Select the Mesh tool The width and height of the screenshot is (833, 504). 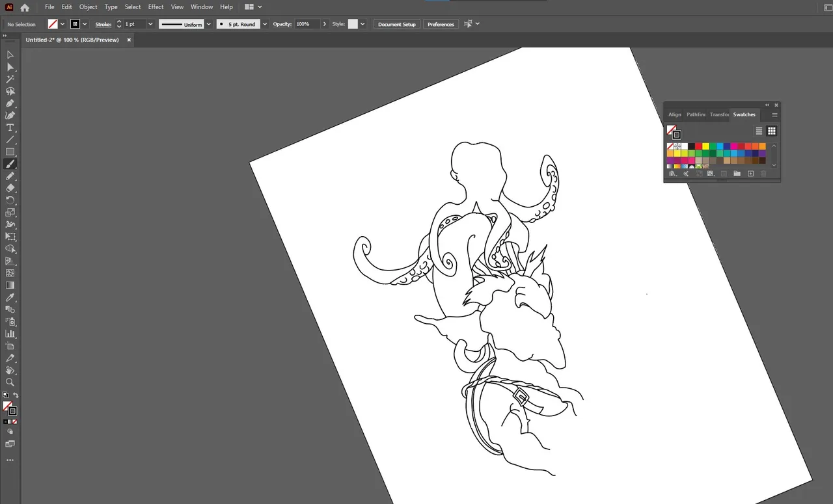pyautogui.click(x=10, y=273)
